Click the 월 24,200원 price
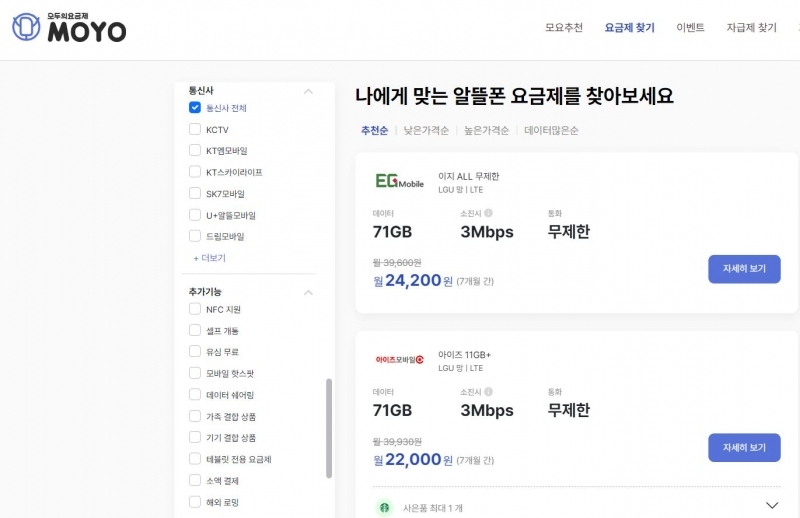This screenshot has width=800, height=518. point(413,281)
